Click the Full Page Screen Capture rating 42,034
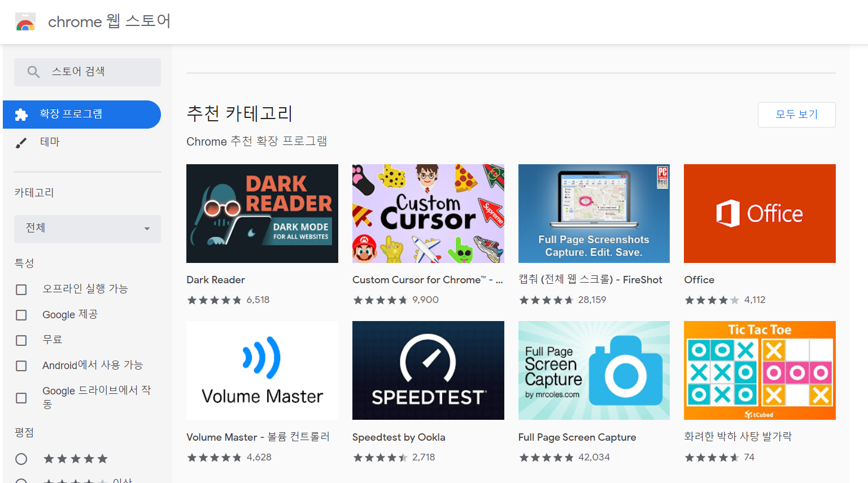Screen dimensions: 868x483 click(x=565, y=458)
